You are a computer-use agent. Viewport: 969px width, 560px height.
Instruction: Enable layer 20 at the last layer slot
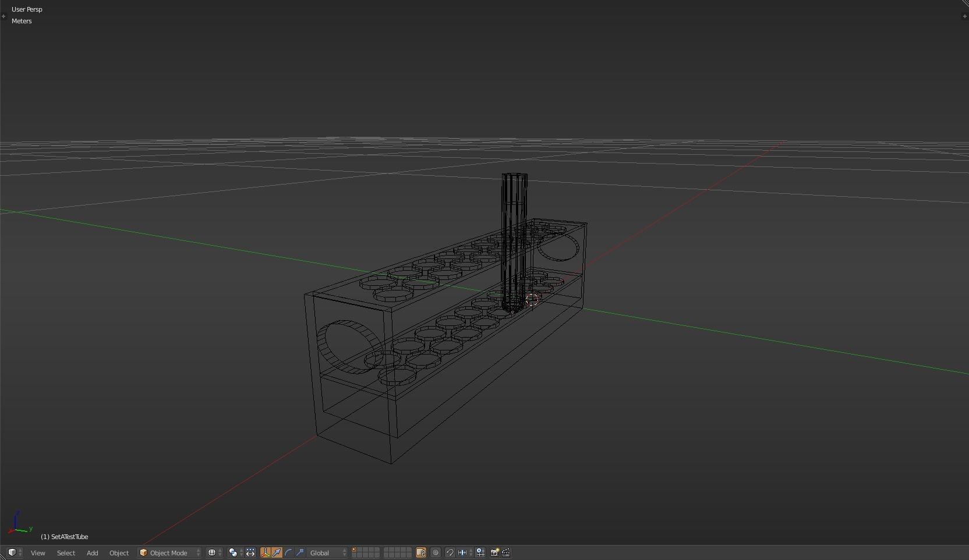409,555
